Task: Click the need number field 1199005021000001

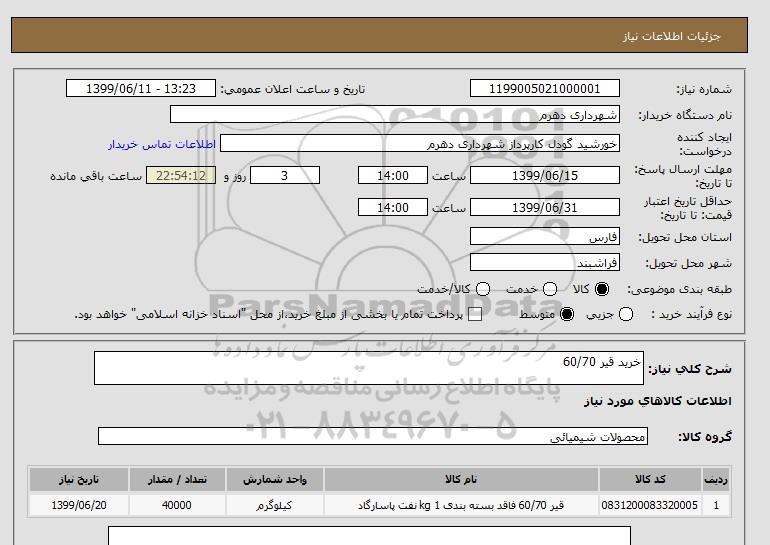Action: (x=545, y=88)
